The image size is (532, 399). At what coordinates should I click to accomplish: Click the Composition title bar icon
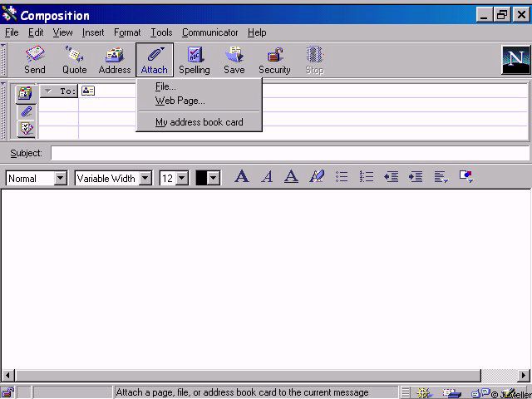coord(9,14)
